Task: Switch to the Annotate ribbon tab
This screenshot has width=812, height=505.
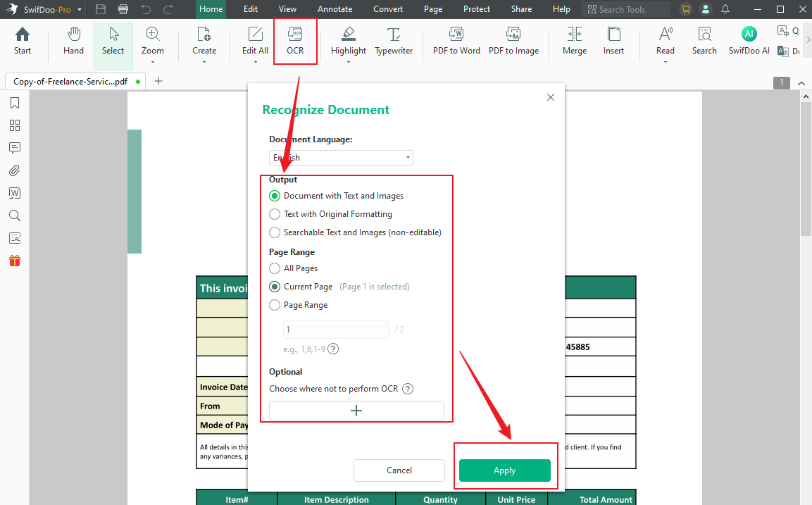Action: 335,9
